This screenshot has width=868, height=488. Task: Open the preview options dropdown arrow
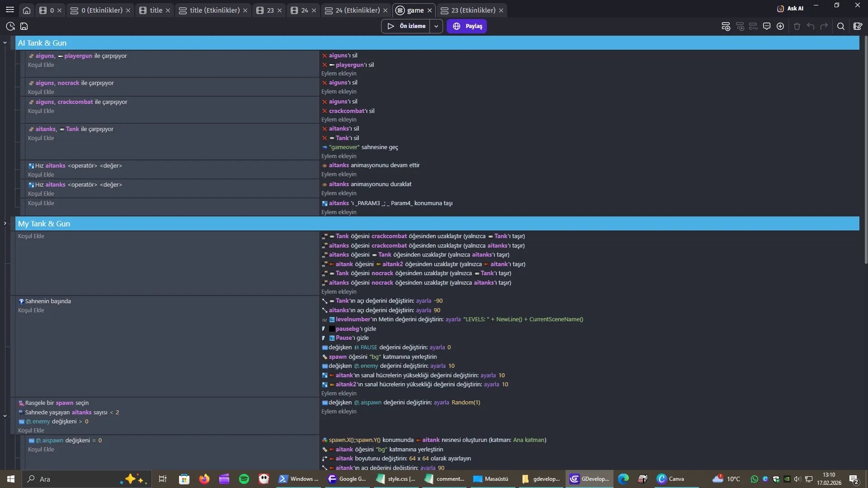point(436,26)
